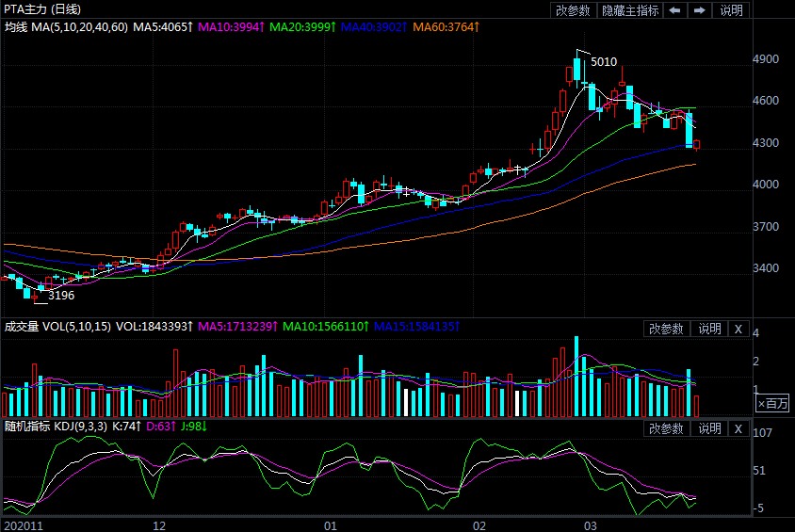Viewport: 795px width, 532px height.
Task: Click the 01 month axis label
Action: (x=331, y=526)
